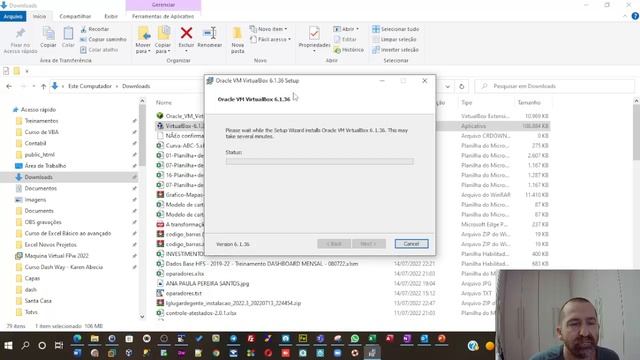Open the help question mark icon
This screenshot has height=360, width=640.
pyautogui.click(x=635, y=16)
